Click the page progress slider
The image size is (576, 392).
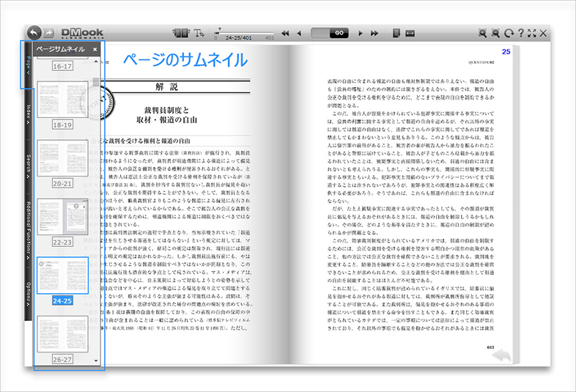(244, 33)
